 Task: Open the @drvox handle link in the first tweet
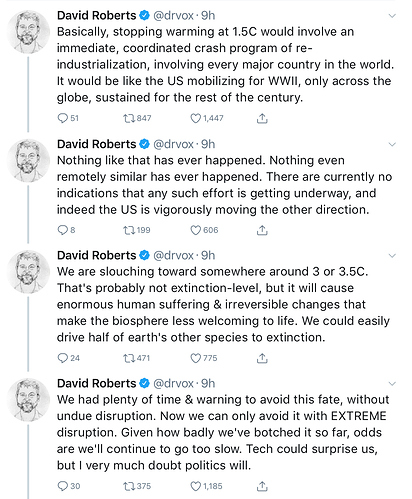pyautogui.click(x=173, y=16)
